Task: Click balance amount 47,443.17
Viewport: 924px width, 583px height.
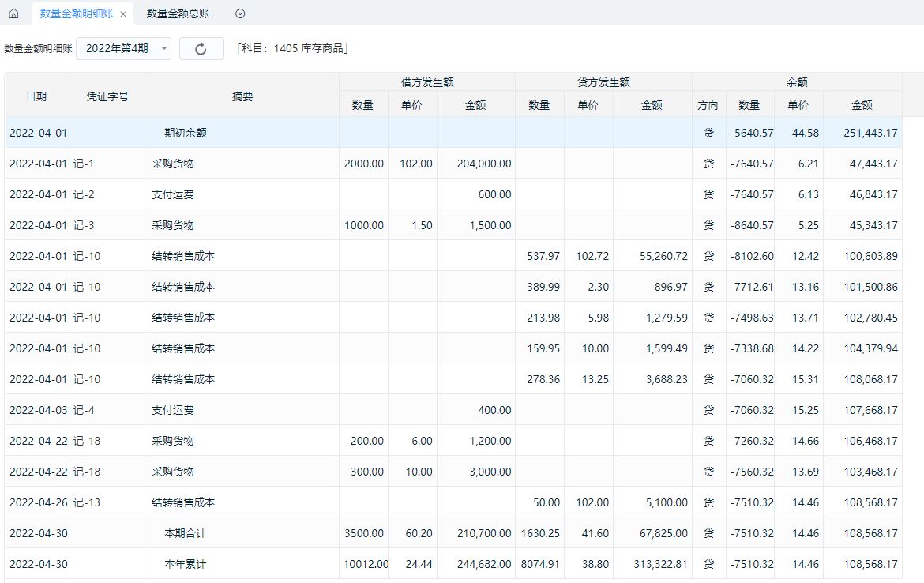Action: [873, 164]
